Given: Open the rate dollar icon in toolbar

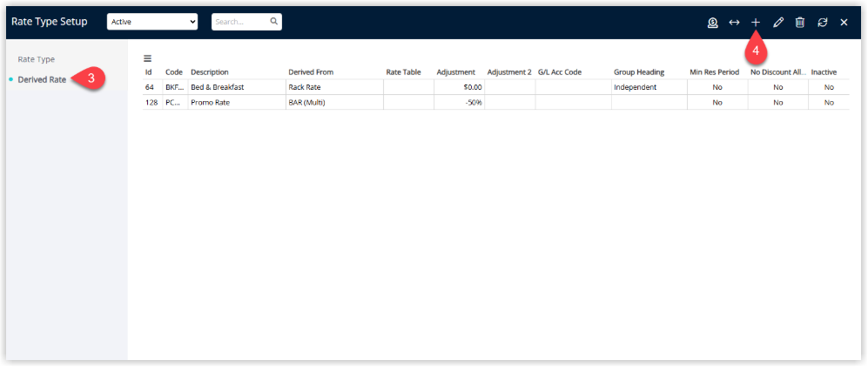Looking at the screenshot, I should point(713,22).
